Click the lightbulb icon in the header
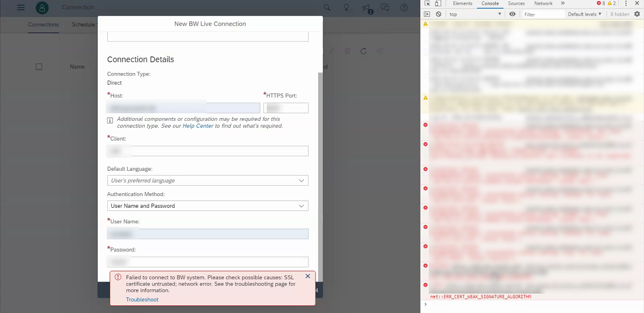 (x=347, y=8)
